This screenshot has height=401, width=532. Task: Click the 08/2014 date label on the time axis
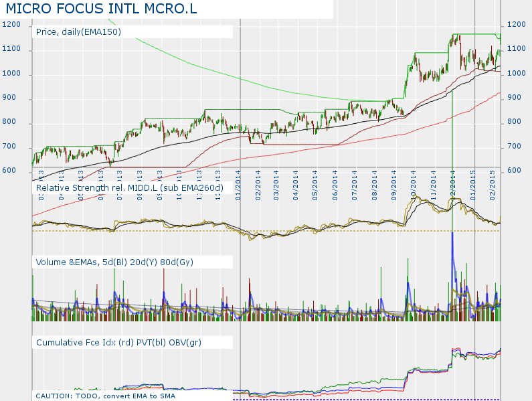375,185
